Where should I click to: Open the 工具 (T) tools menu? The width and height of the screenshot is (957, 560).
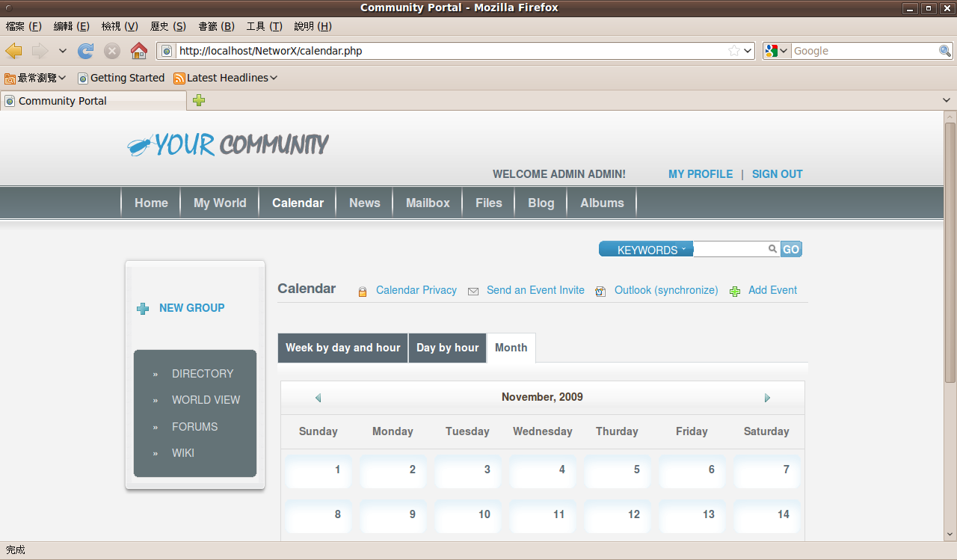coord(264,26)
